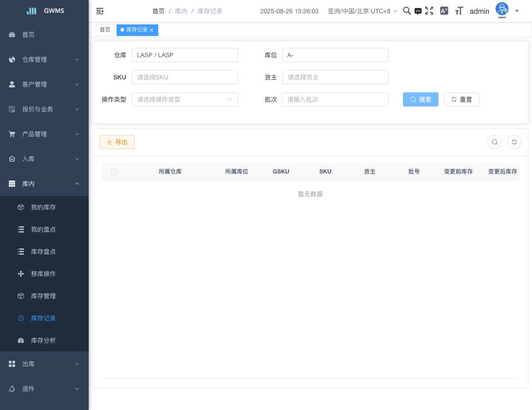Open the header search magnifier icon
The width and height of the screenshot is (532, 410).
407,11
